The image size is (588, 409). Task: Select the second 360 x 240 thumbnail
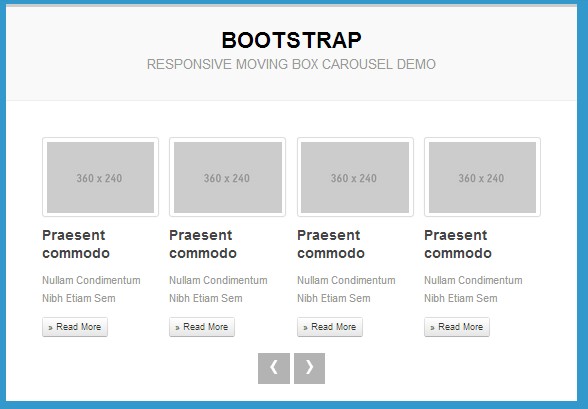228,177
